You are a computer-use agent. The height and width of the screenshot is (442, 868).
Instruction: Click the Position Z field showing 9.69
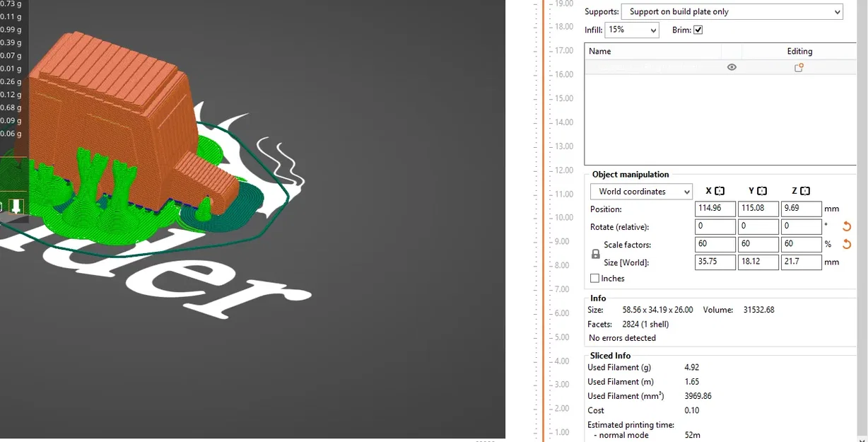(x=801, y=209)
